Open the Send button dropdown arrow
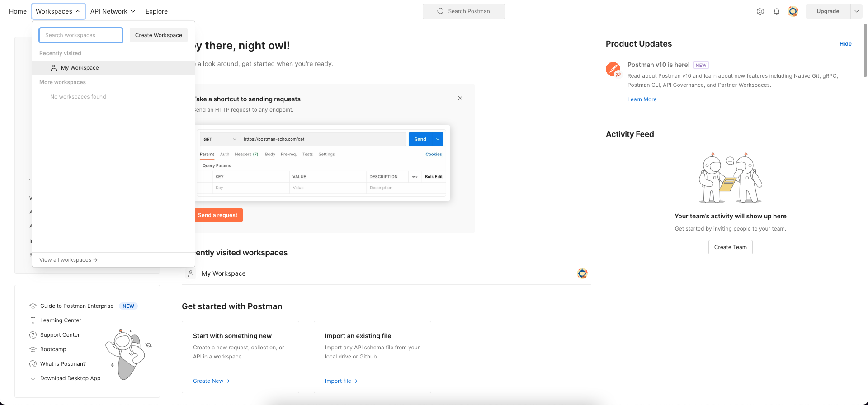Screen dimensions: 868x405 tap(438, 139)
